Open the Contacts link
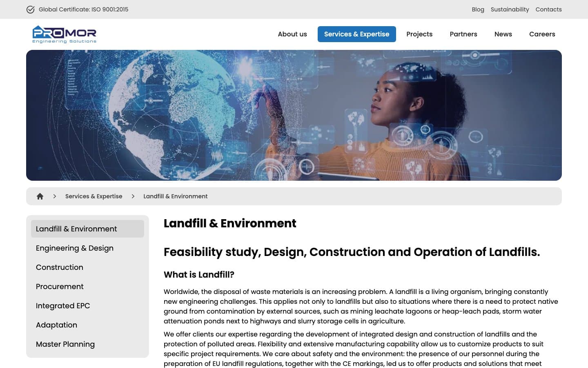Image resolution: width=588 pixels, height=368 pixels. click(548, 9)
